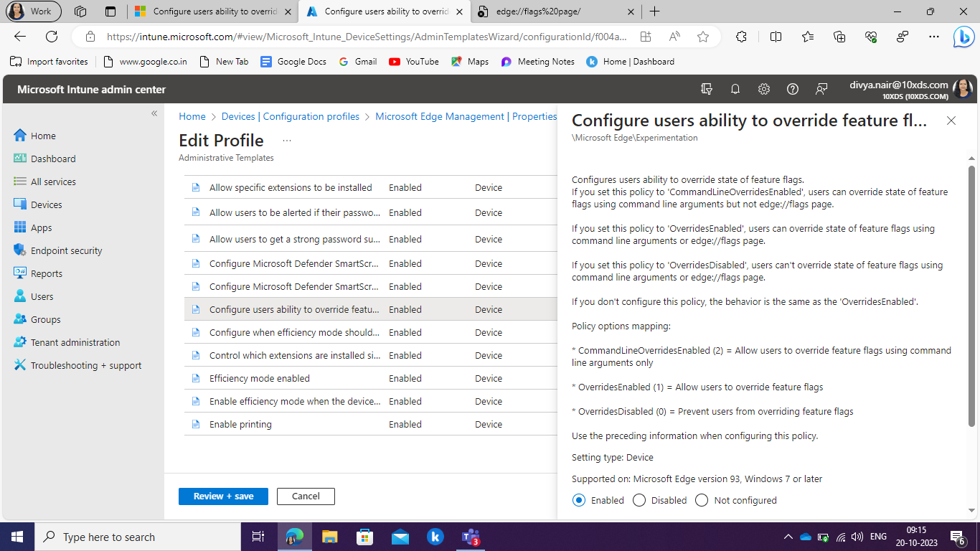Open the Split screen icon
The height and width of the screenshot is (551, 980).
[776, 37]
